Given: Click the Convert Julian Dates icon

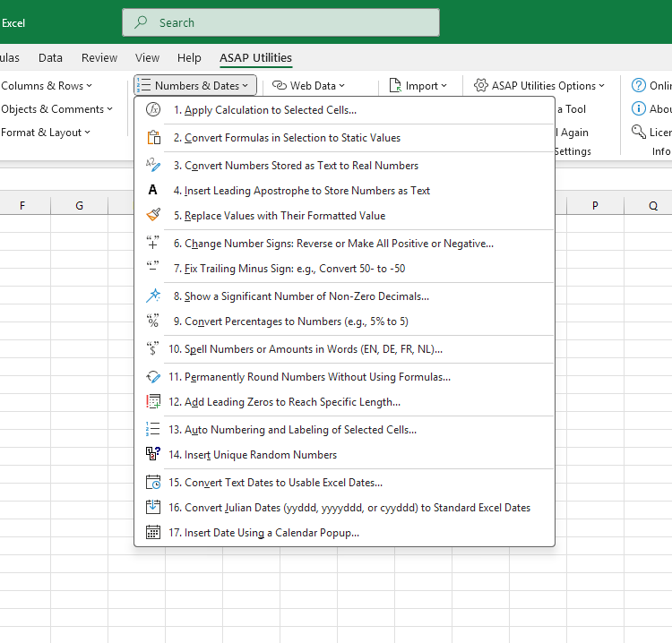Looking at the screenshot, I should pos(152,508).
